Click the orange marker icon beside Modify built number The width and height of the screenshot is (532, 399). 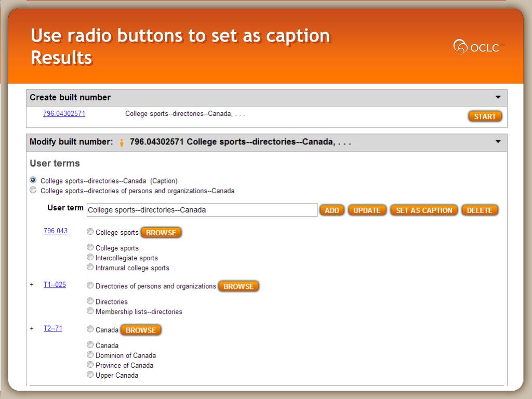click(122, 143)
